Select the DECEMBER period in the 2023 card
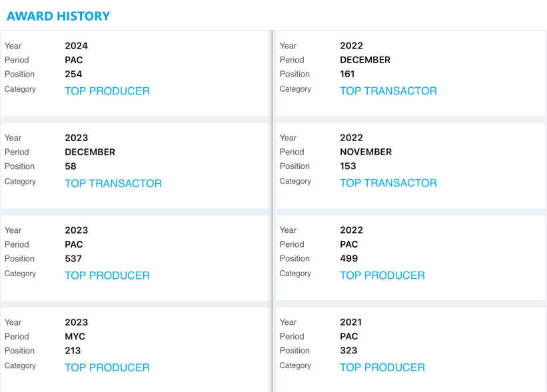This screenshot has height=392, width=547. (x=90, y=152)
